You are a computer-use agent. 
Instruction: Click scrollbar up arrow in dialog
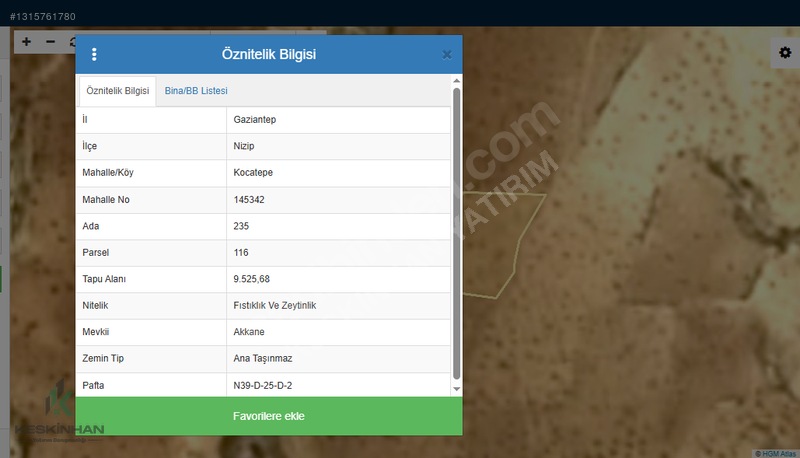(457, 81)
